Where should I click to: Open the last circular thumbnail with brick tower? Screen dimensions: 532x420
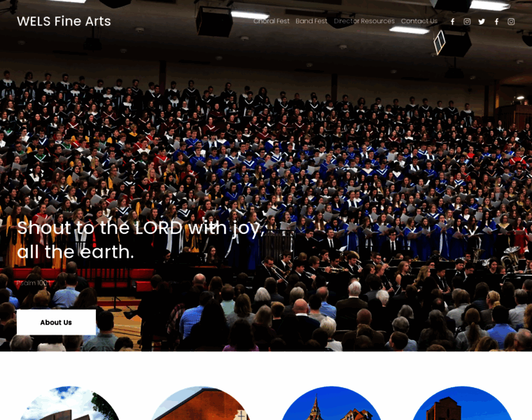(x=462, y=403)
